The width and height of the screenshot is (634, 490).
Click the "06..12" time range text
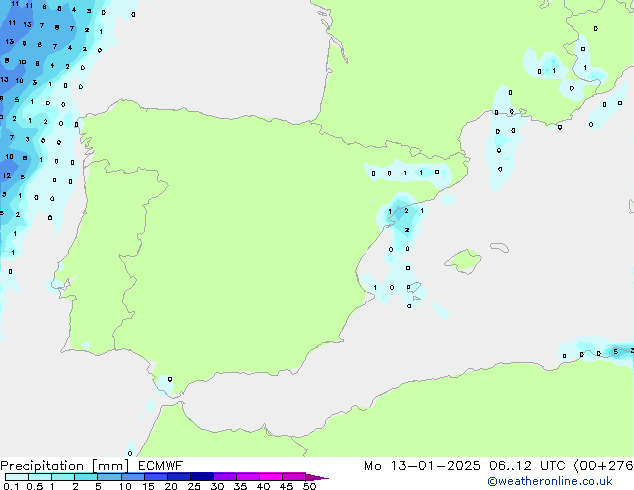pos(510,466)
